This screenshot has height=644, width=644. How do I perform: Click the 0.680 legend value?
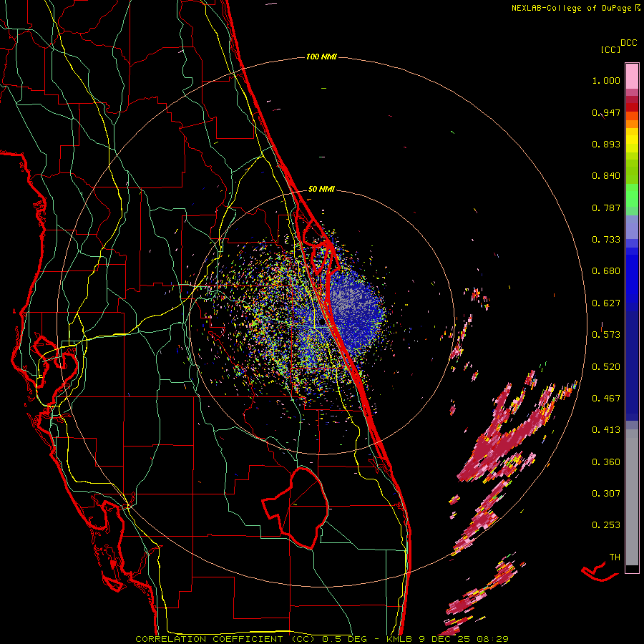606,271
